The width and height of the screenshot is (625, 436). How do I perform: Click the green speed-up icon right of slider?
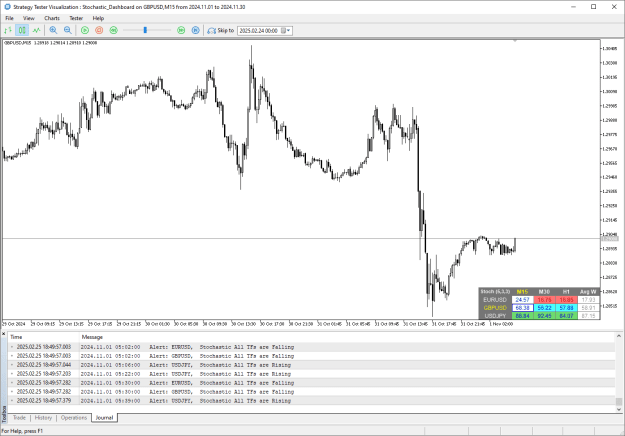[181, 30]
